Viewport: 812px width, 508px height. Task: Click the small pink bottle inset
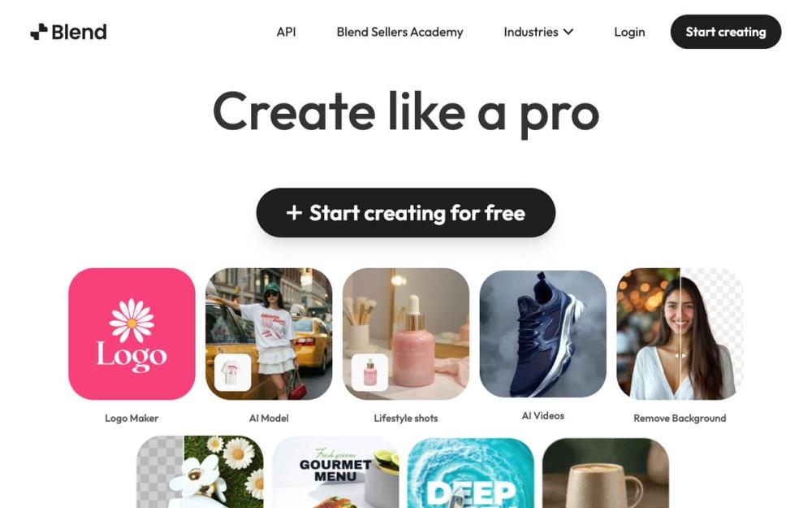coord(369,372)
